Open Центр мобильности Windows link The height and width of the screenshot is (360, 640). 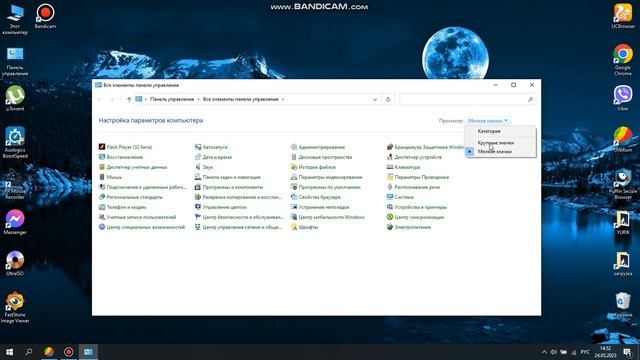click(327, 217)
